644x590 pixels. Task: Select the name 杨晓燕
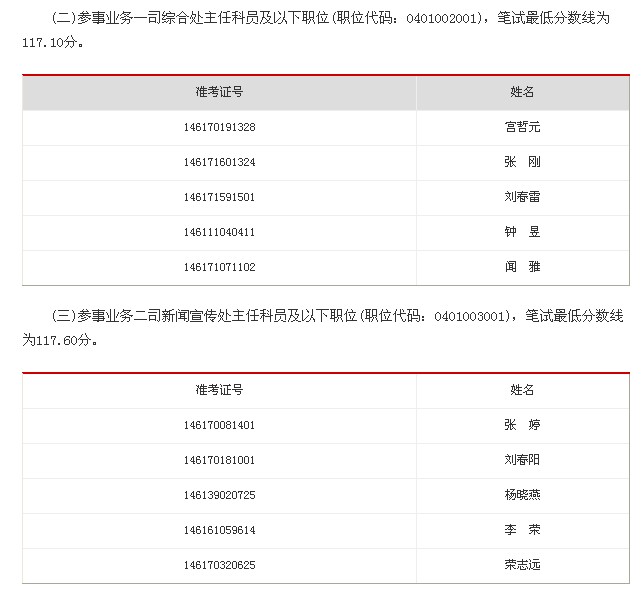(x=522, y=495)
